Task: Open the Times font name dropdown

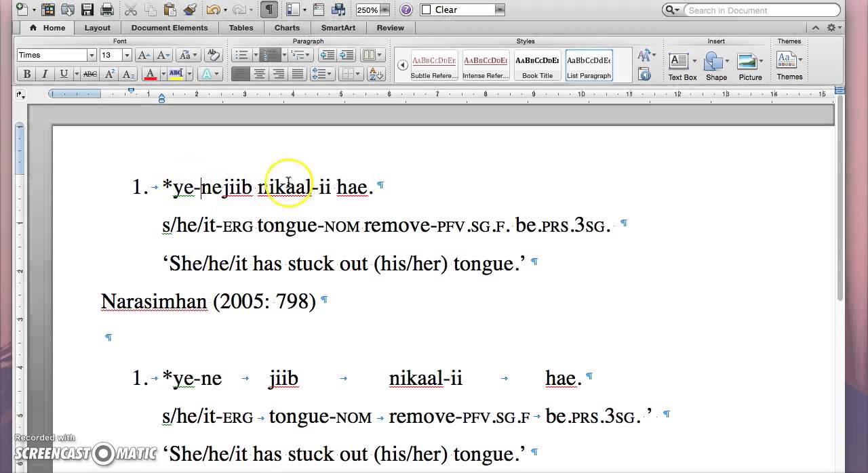Action: pyautogui.click(x=92, y=55)
